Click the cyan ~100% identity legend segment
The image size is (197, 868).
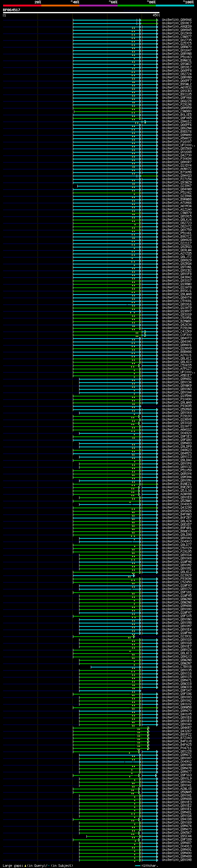point(175,6)
